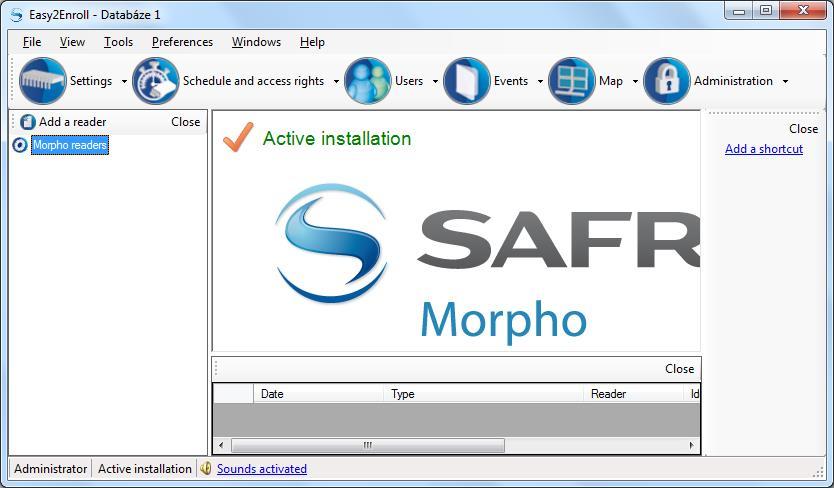This screenshot has width=834, height=488.
Task: Click the right arrow of events scrollbar
Action: click(x=691, y=445)
